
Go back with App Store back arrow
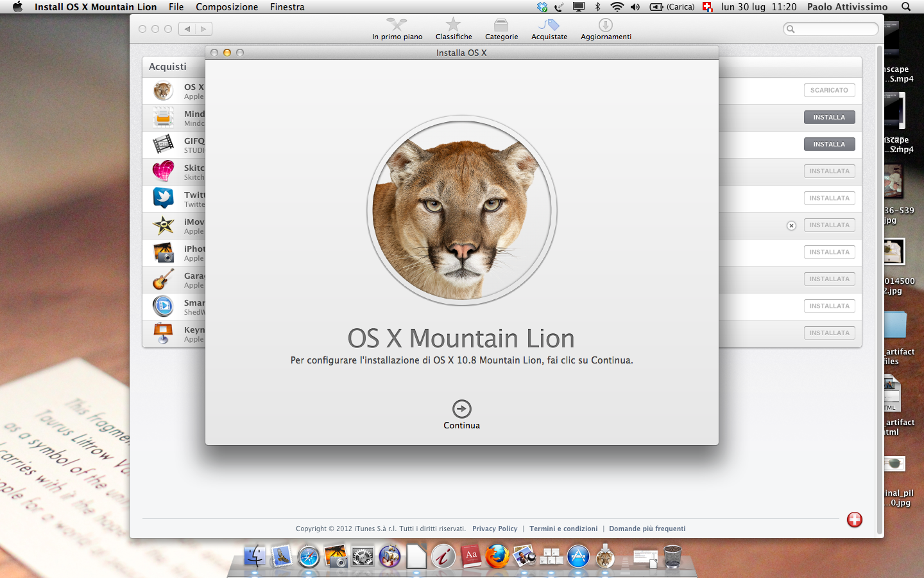pyautogui.click(x=187, y=29)
